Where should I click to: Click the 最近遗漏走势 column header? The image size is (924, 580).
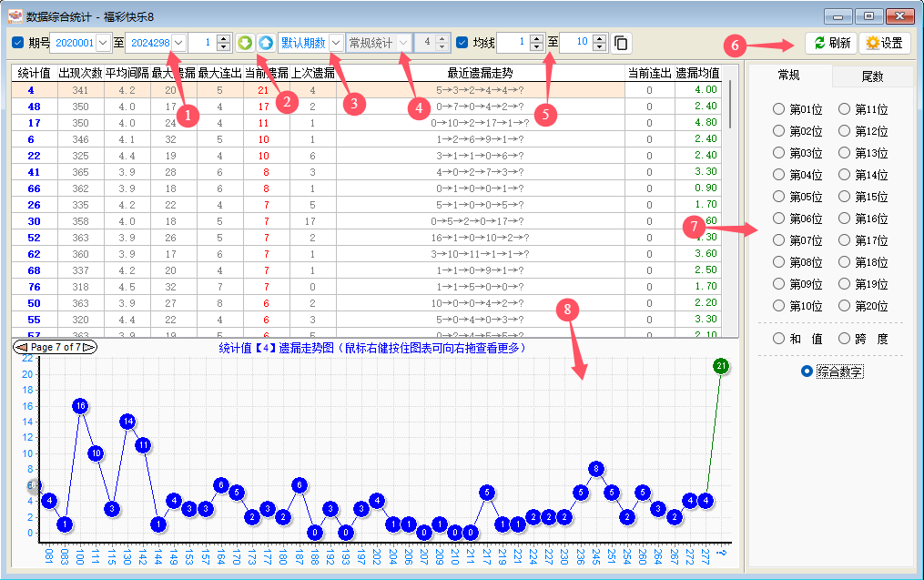480,73
